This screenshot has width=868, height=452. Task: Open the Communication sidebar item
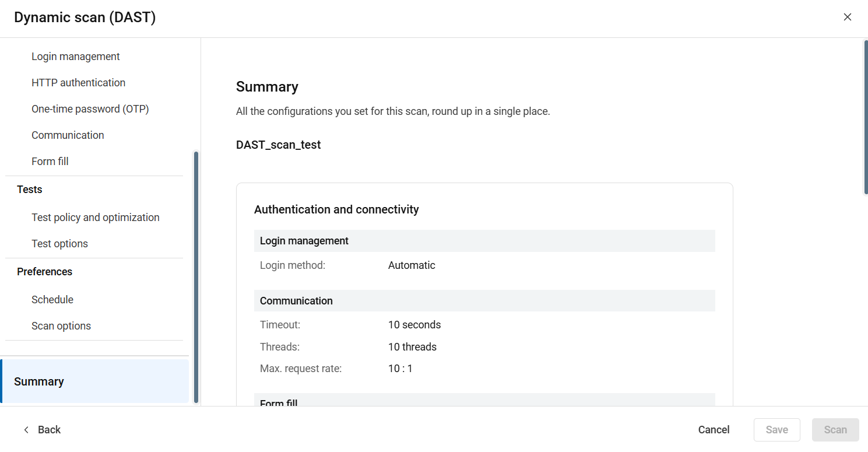[x=68, y=135]
